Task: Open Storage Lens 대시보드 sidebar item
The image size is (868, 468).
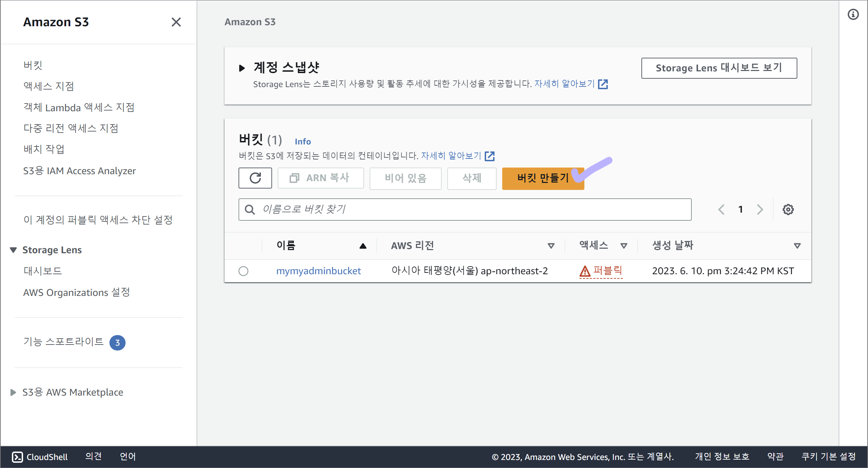Action: [43, 271]
